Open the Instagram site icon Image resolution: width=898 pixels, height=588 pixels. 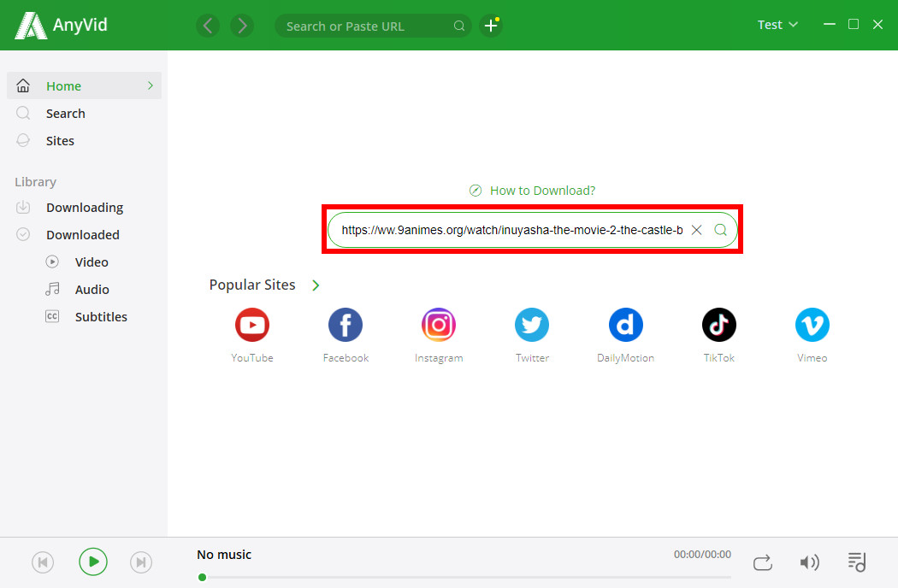439,326
